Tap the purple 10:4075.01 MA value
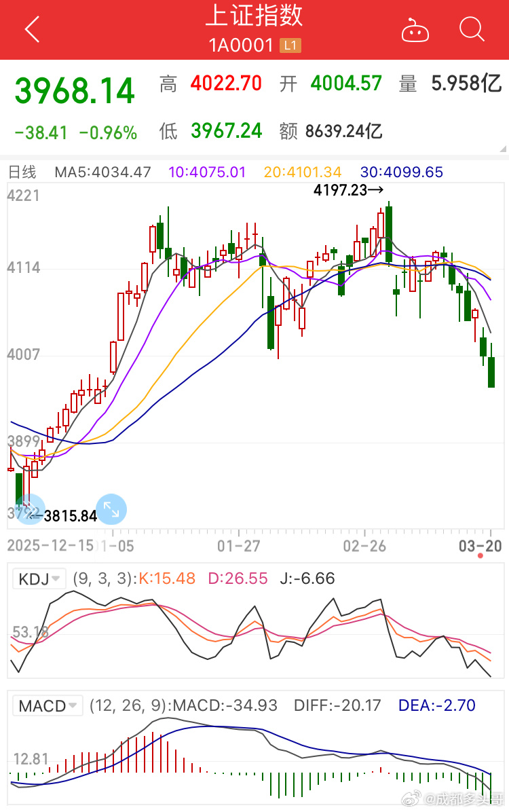Image resolution: width=509 pixels, height=812 pixels. (207, 172)
